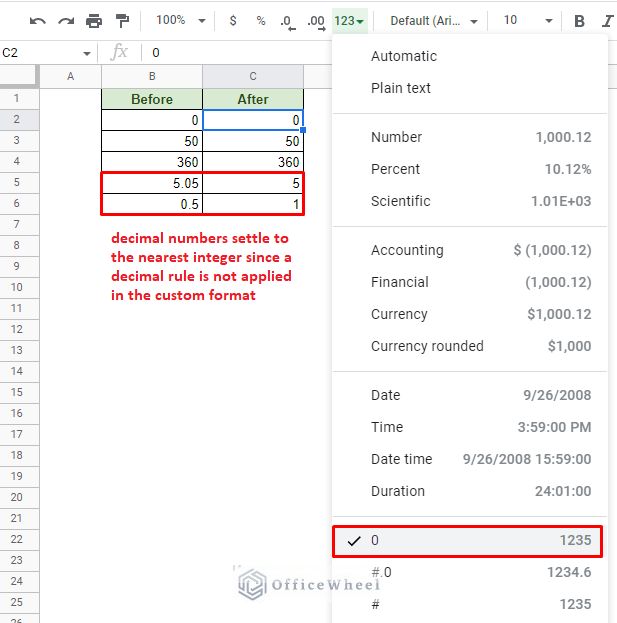Apply Format as currency dollar icon

click(233, 20)
